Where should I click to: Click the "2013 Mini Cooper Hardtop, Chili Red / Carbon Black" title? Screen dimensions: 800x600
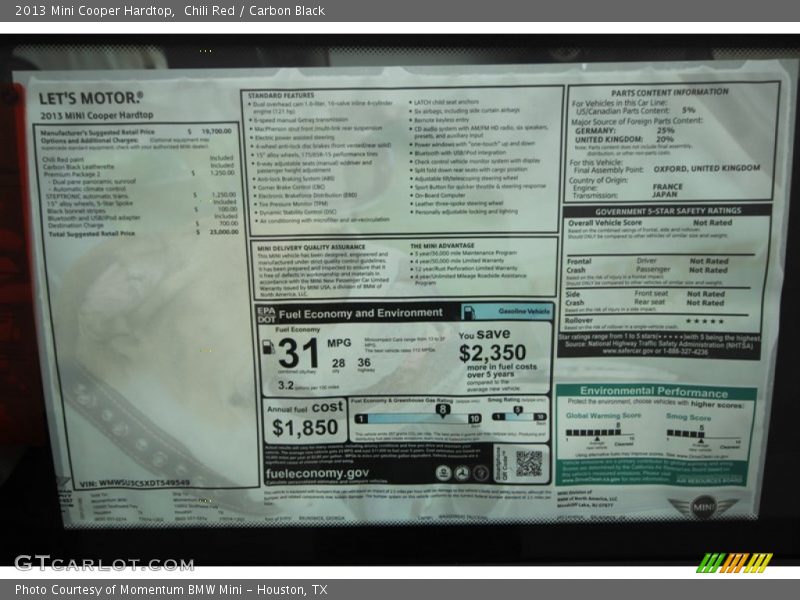coord(170,11)
